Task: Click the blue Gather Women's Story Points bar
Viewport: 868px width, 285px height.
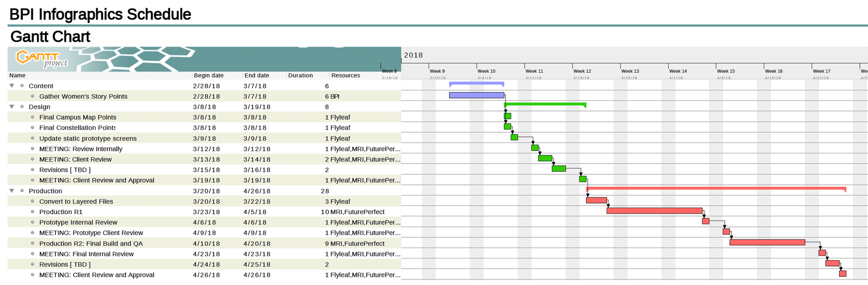Action: [x=476, y=95]
